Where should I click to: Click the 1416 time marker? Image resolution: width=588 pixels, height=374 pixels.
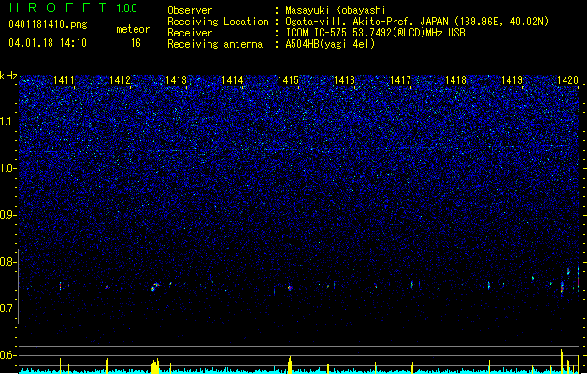(x=344, y=80)
